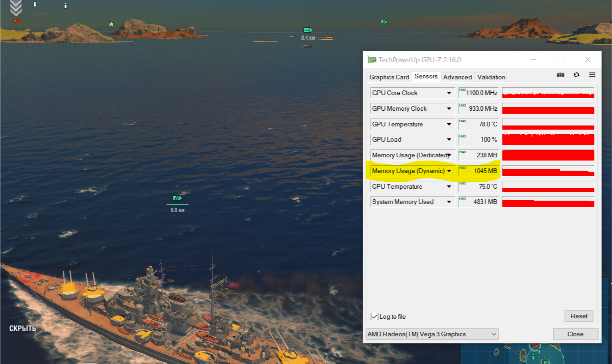Screen dimensions: 612x364
Task: Click the 75.0 °C CPU temperature value
Action: (488, 186)
